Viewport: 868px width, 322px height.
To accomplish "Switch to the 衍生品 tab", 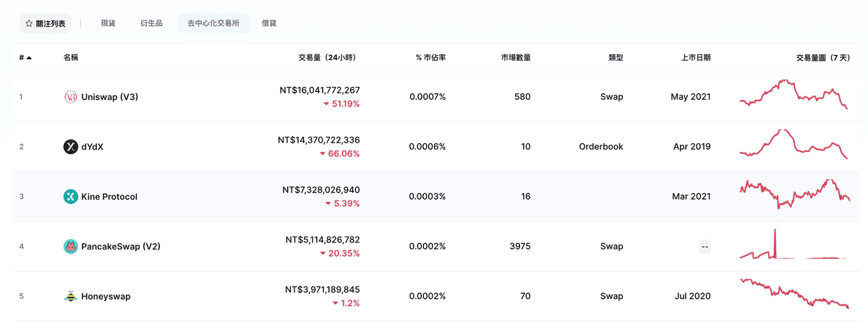I will [152, 23].
